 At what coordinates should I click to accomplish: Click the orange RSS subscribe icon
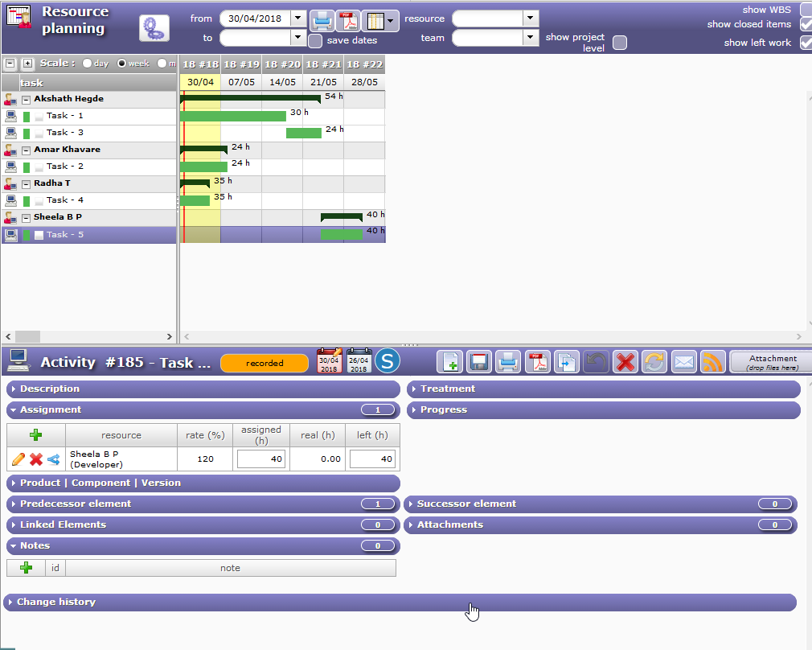[x=712, y=362]
